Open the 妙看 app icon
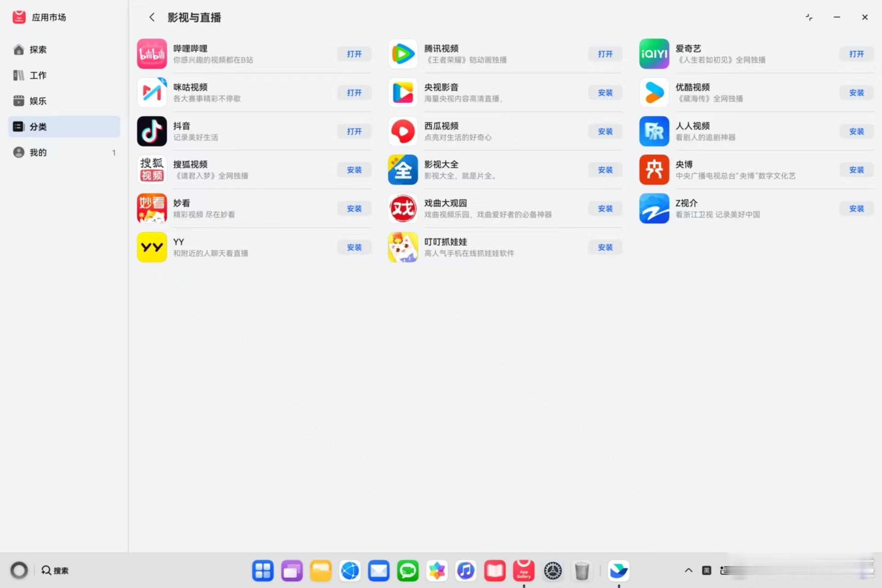 pos(152,208)
